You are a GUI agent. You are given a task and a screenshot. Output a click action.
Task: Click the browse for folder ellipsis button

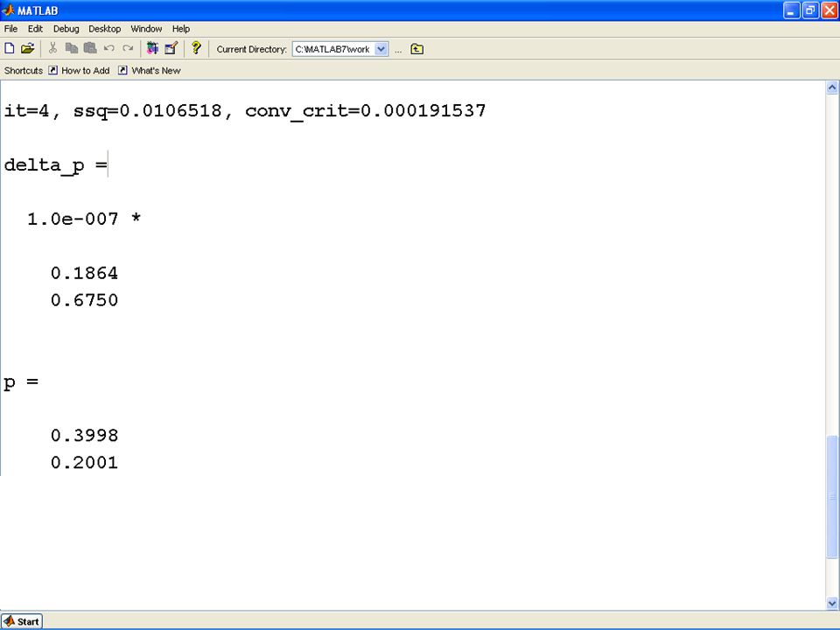pos(398,50)
